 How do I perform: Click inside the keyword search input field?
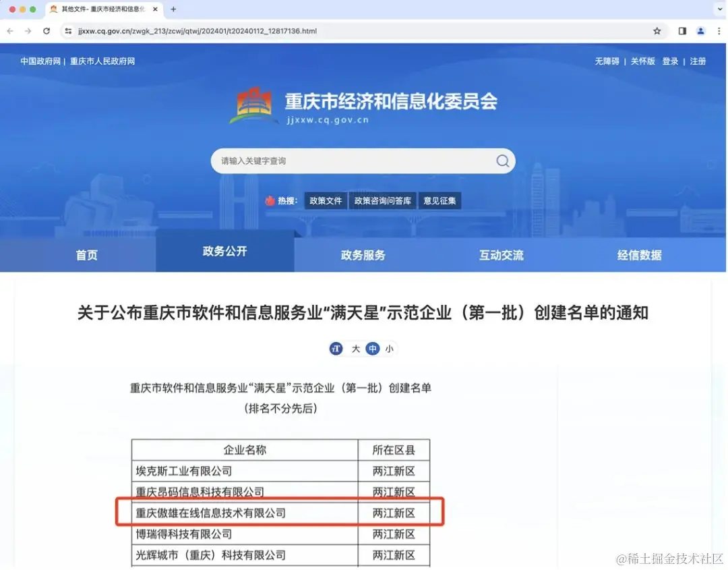[x=337, y=161]
